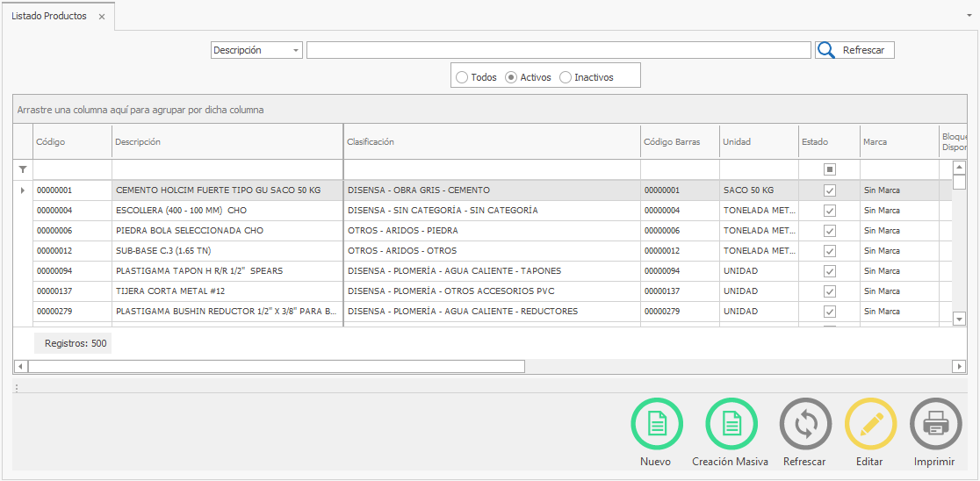
Task: Click the horizontal scrollbar right arrow
Action: 960,366
